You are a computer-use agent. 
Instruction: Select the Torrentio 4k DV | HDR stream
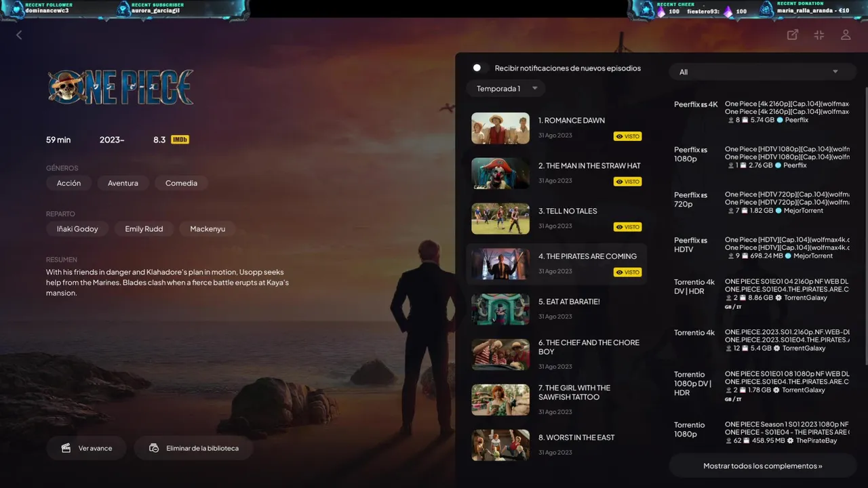pyautogui.click(x=761, y=293)
